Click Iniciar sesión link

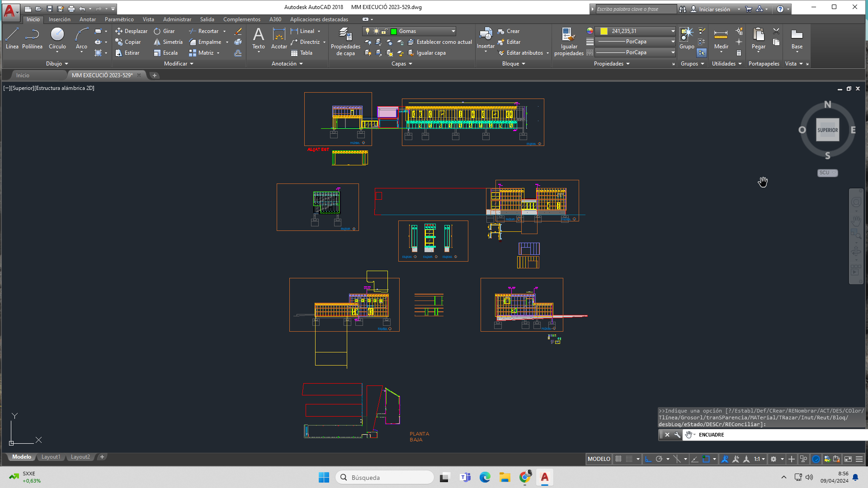[714, 9]
